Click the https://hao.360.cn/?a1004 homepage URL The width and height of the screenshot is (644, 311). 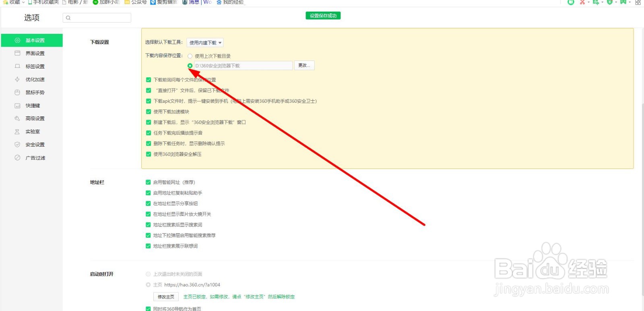point(192,285)
